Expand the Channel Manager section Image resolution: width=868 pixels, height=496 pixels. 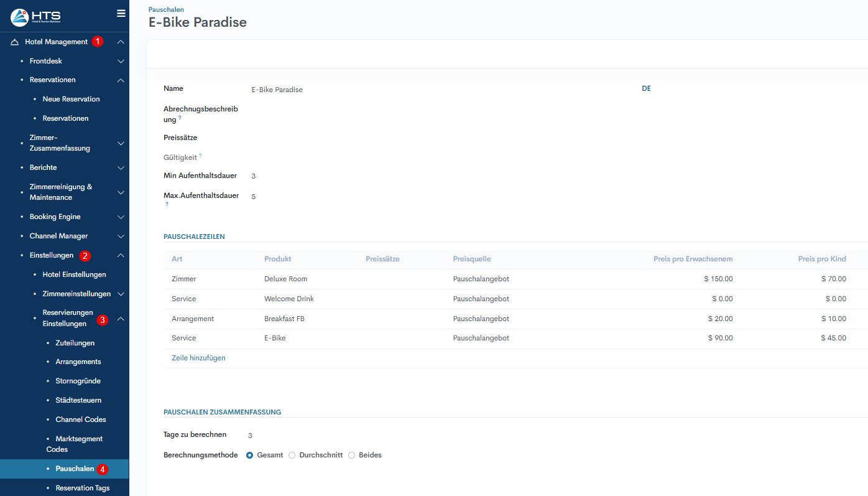click(121, 236)
